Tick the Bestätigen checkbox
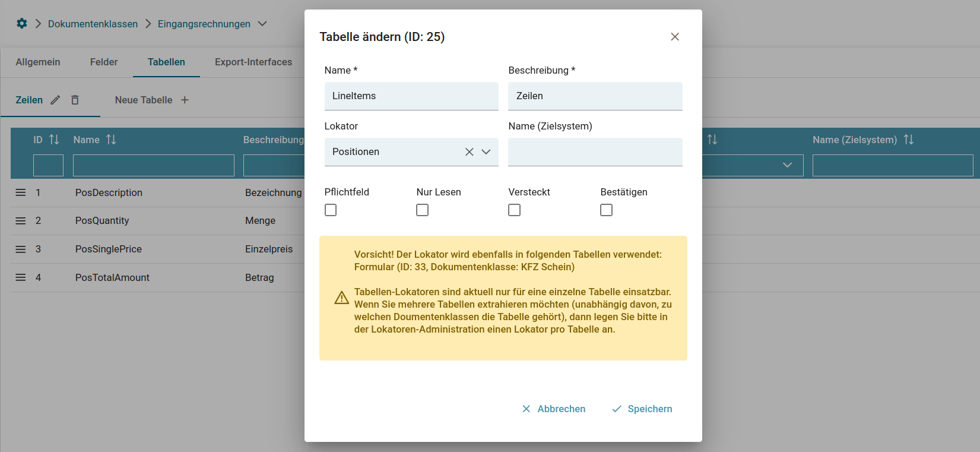The height and width of the screenshot is (452, 980). [606, 210]
